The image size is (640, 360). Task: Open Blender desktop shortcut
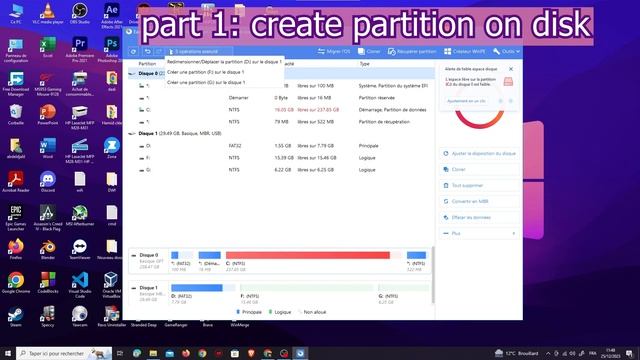pyautogui.click(x=48, y=249)
